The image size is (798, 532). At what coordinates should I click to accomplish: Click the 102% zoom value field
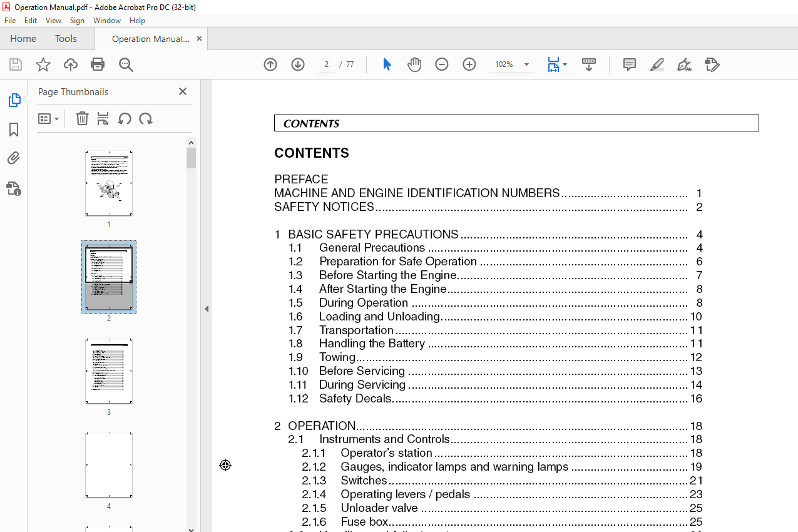pos(504,64)
